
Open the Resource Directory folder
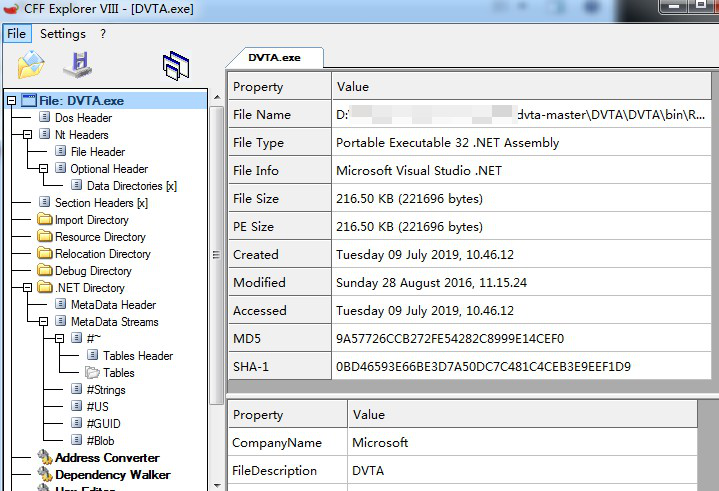point(100,237)
